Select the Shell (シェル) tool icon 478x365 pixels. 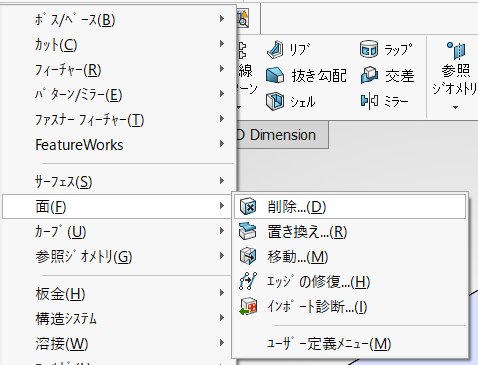tap(275, 101)
